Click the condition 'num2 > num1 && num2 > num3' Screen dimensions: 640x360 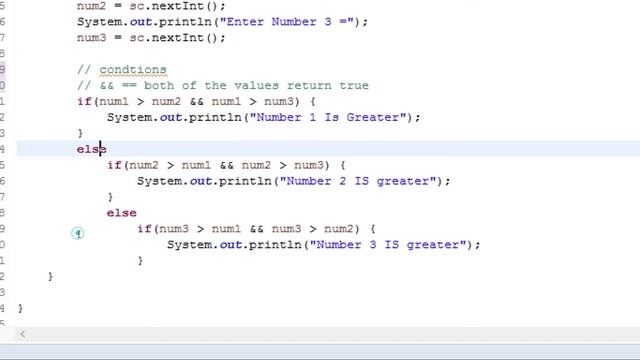[x=226, y=165]
